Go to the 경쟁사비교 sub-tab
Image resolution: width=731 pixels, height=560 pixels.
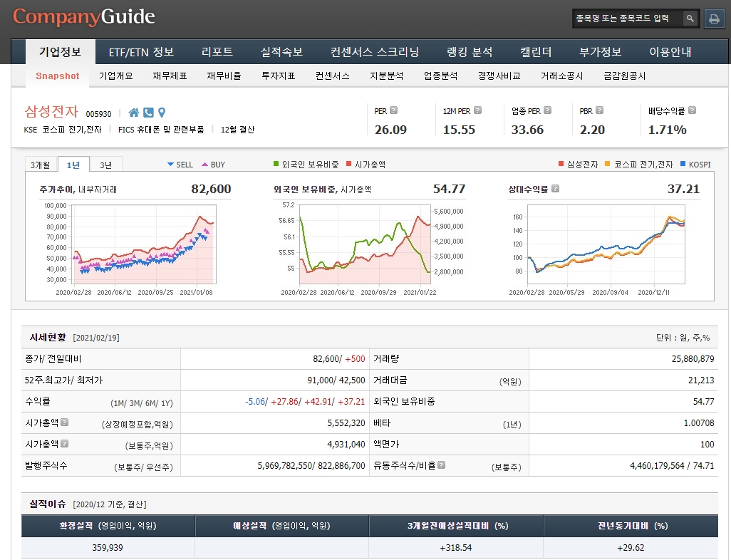point(499,76)
